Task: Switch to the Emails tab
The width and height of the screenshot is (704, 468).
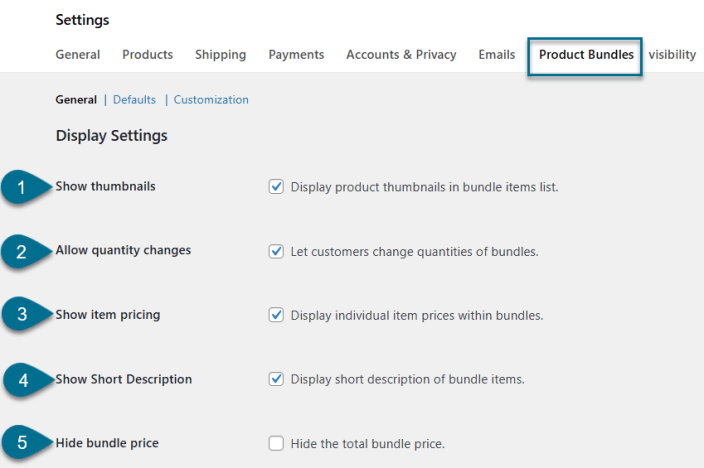Action: [497, 55]
